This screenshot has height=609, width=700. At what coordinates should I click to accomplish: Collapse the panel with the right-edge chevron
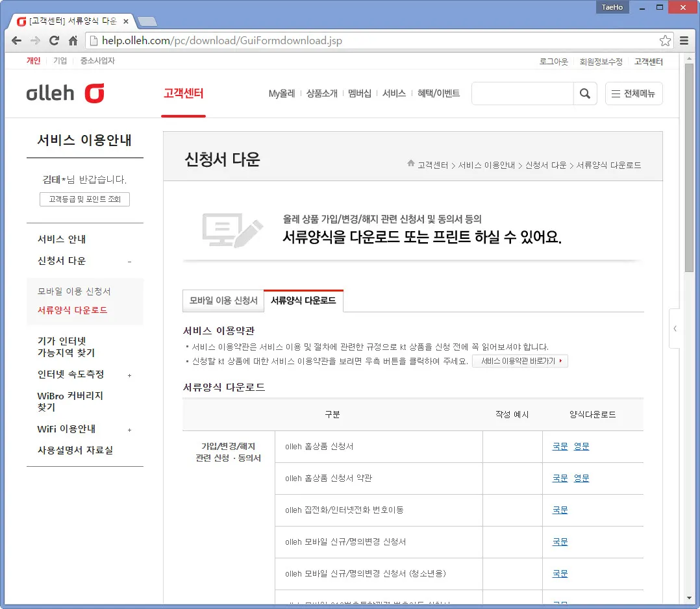pos(675,329)
